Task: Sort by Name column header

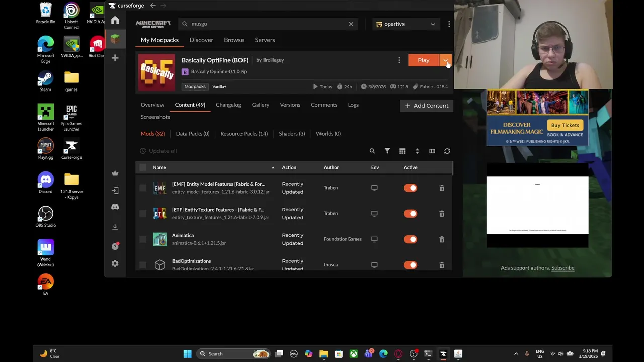Action: [x=159, y=167]
